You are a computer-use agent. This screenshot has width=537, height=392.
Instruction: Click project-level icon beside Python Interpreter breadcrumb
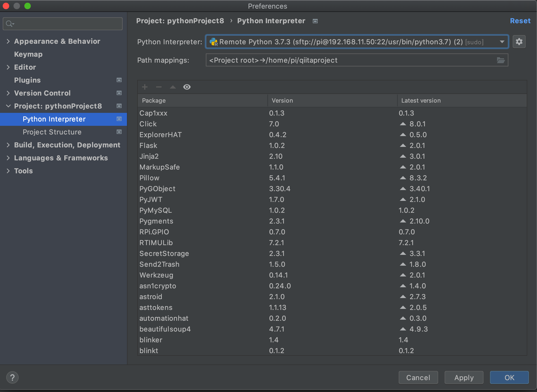pos(315,21)
